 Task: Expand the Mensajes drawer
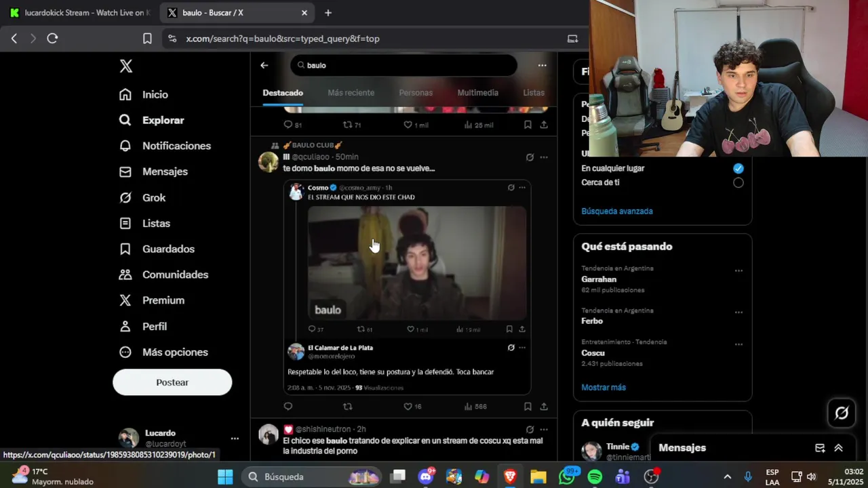[x=839, y=448]
